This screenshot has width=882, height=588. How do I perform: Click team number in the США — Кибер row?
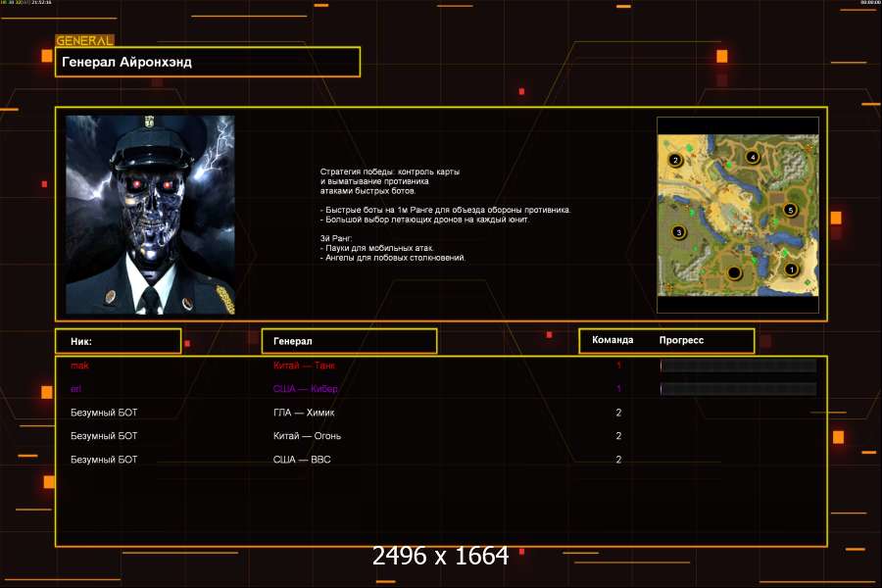coord(618,388)
